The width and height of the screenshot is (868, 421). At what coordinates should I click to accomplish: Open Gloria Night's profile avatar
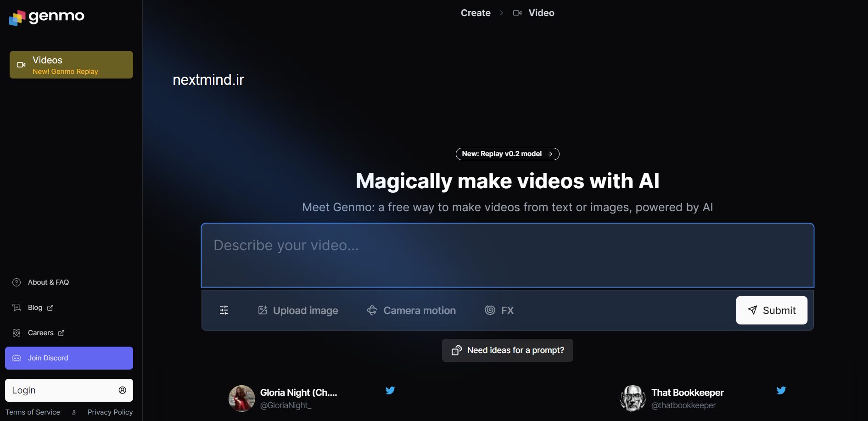tap(241, 398)
